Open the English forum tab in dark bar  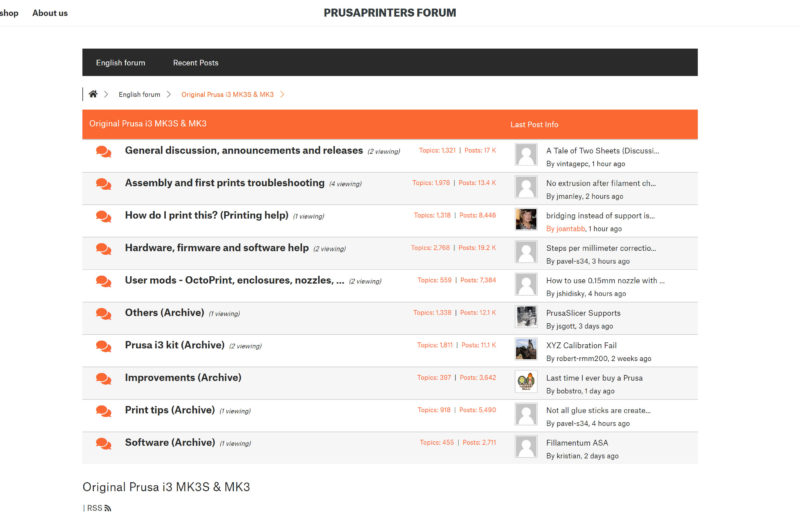coord(120,63)
